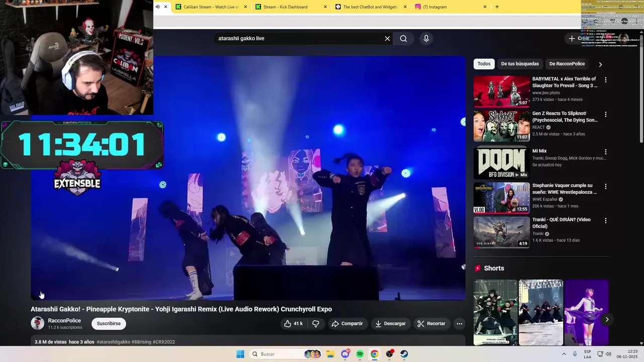Open the second Short with dancers outdoors
This screenshot has width=644, height=362.
click(541, 312)
